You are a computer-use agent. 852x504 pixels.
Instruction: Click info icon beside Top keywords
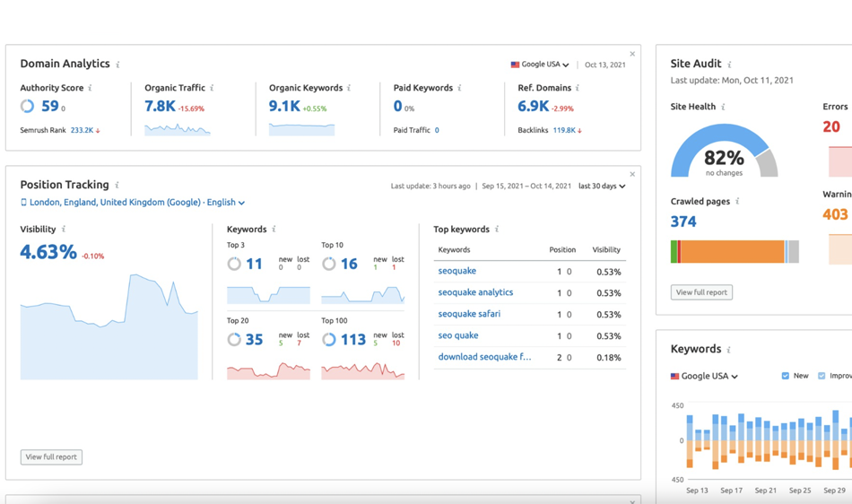click(497, 230)
